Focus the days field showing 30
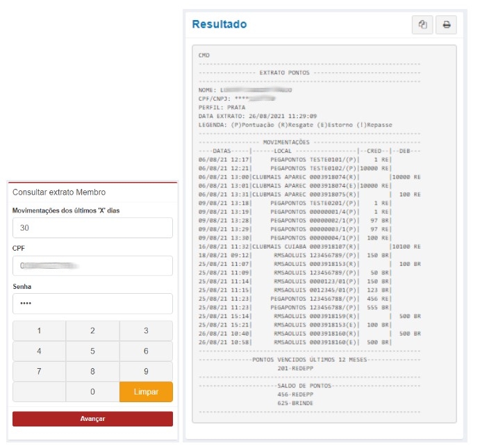Viewport: 480px width, 448px height. tap(92, 228)
